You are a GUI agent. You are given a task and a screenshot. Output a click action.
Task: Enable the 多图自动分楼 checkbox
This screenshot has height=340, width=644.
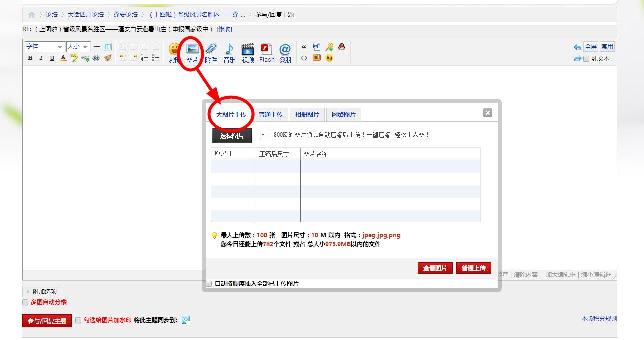[x=25, y=302]
